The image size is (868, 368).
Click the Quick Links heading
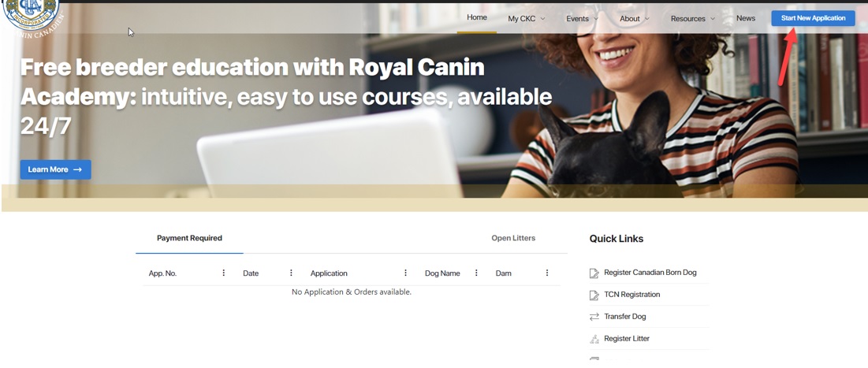pyautogui.click(x=617, y=239)
